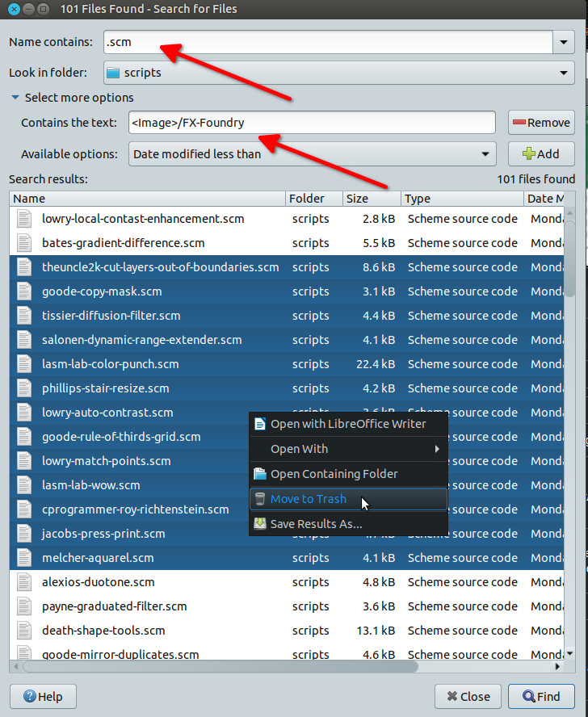Click in the Name contains input field
588x717 pixels.
[328, 42]
